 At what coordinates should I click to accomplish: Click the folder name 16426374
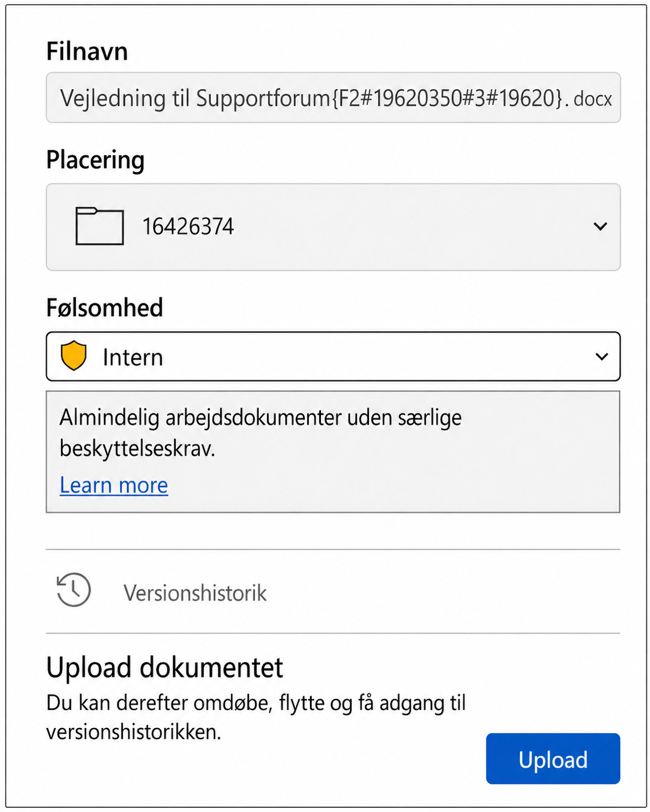188,226
